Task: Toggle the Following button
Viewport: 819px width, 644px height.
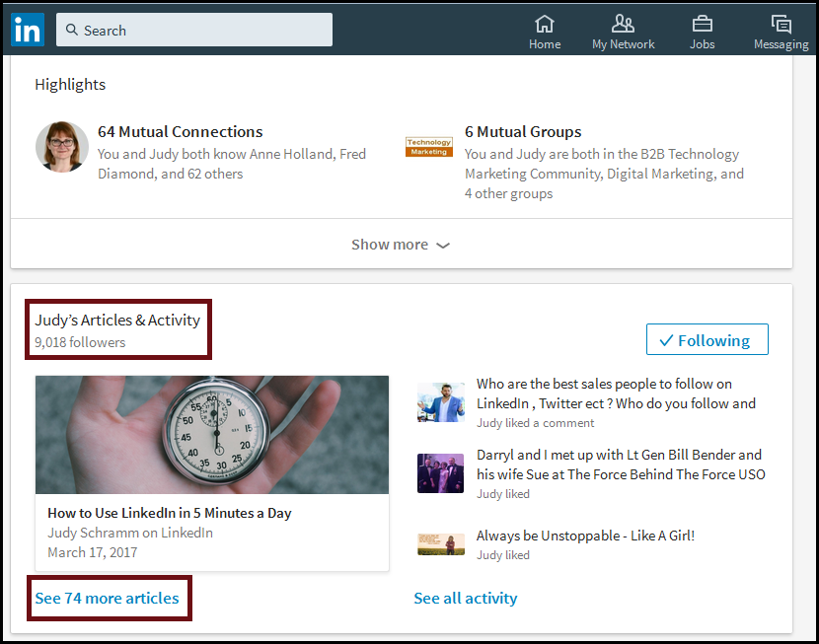Action: tap(707, 339)
